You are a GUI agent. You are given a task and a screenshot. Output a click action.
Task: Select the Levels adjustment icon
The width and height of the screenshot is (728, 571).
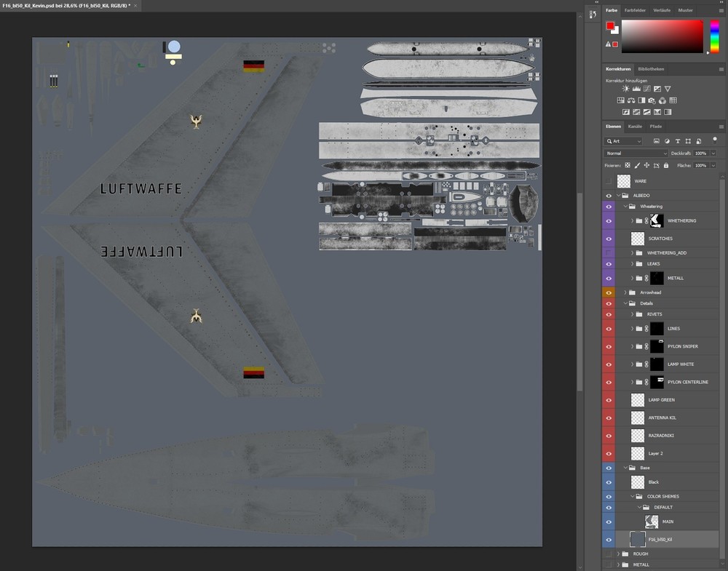point(636,88)
